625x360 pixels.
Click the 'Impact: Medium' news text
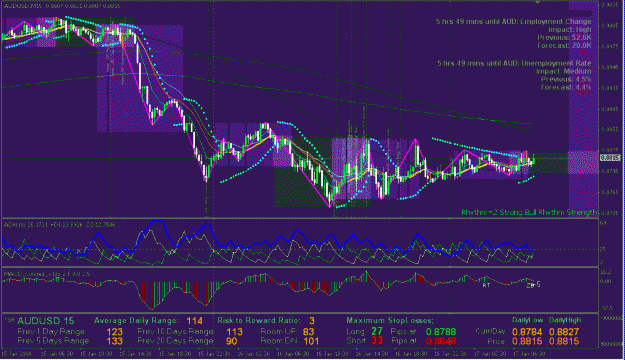[563, 71]
